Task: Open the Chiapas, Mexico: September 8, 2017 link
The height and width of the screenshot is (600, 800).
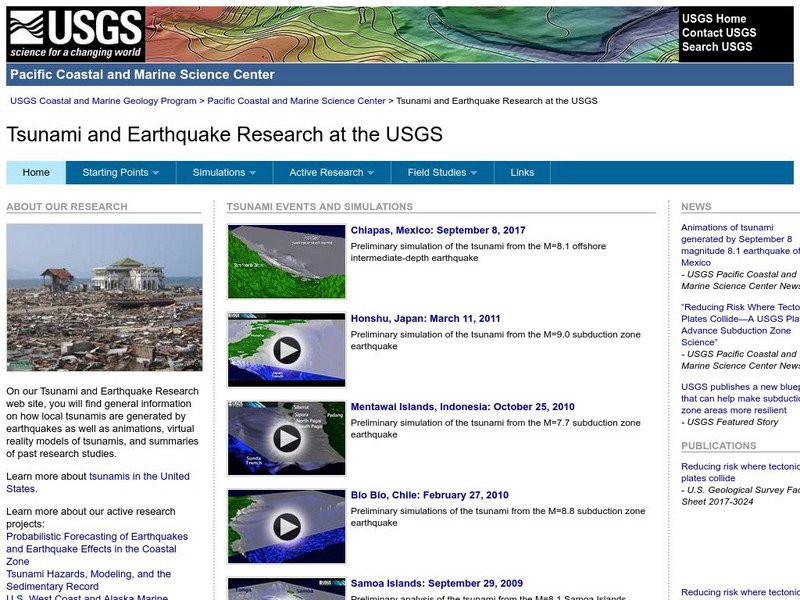Action: tap(438, 230)
